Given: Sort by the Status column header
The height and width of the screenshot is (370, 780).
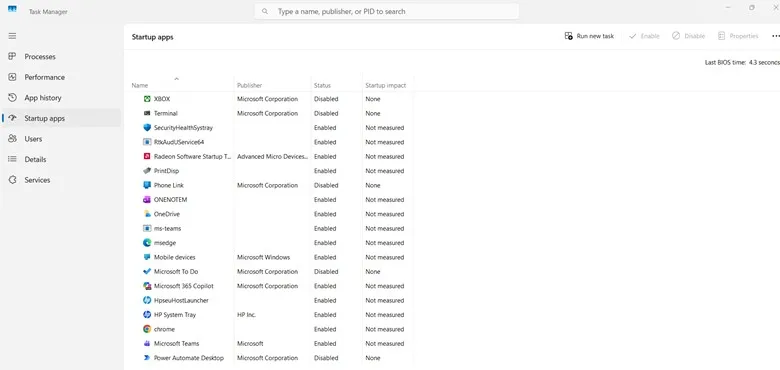Looking at the screenshot, I should [322, 86].
